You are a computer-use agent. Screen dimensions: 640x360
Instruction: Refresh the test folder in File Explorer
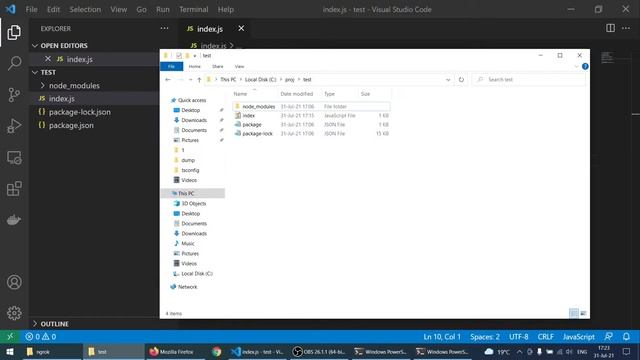click(x=461, y=80)
